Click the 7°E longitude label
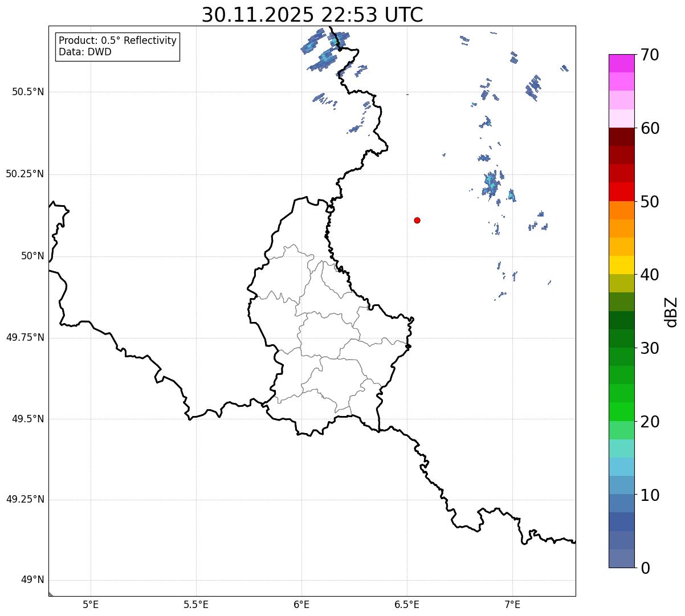Screen dimensions: 685x616 click(512, 604)
